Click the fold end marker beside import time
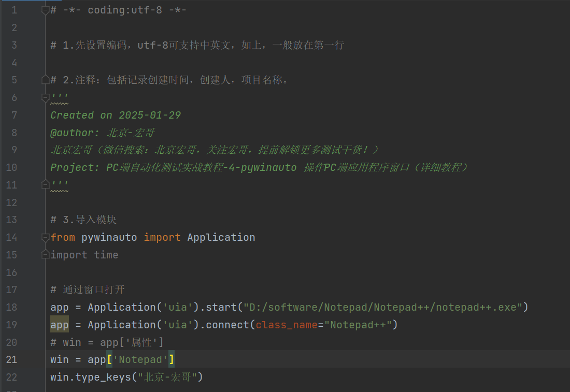The height and width of the screenshot is (392, 570). 45,255
